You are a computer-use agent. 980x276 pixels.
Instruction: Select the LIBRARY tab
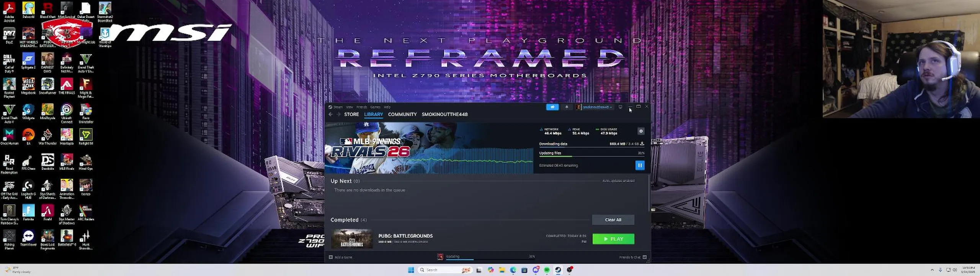pyautogui.click(x=373, y=114)
